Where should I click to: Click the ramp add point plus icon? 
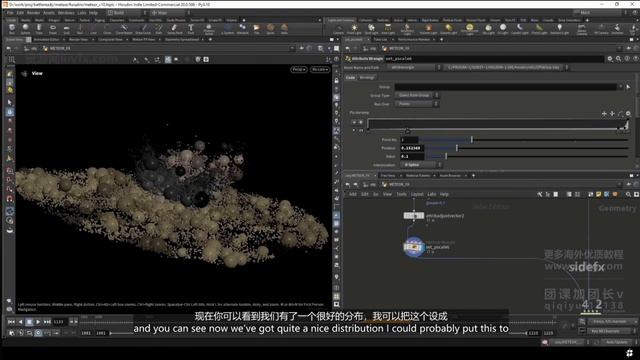point(604,113)
